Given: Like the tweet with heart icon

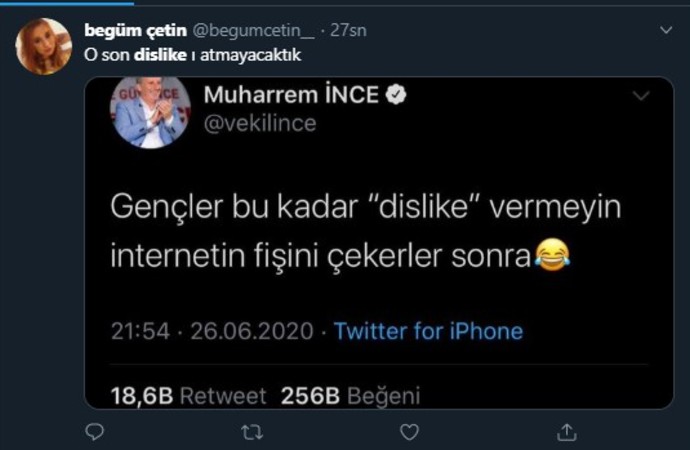Looking at the screenshot, I should tap(409, 432).
